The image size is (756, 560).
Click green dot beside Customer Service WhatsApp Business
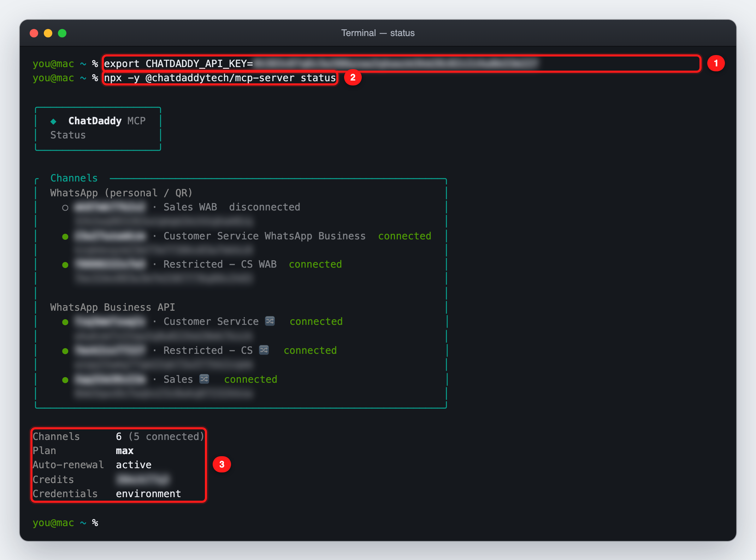[65, 237]
